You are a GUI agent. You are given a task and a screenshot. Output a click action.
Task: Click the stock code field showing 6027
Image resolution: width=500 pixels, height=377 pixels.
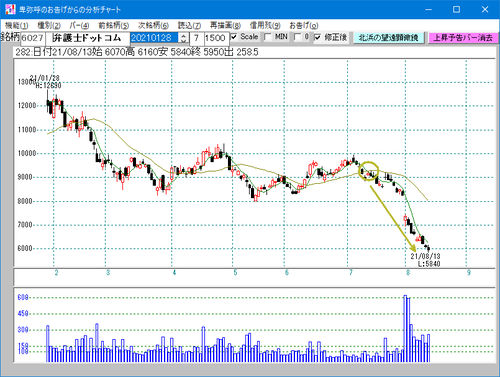[32, 38]
